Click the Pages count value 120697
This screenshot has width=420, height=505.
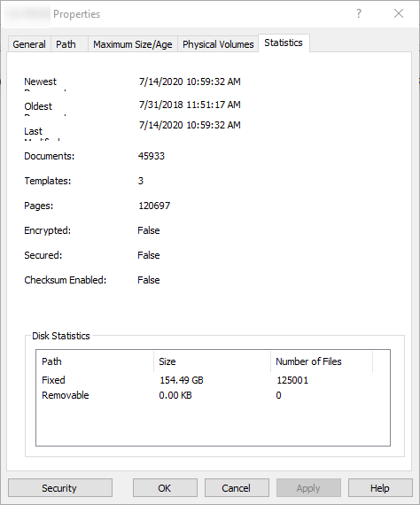coord(154,206)
